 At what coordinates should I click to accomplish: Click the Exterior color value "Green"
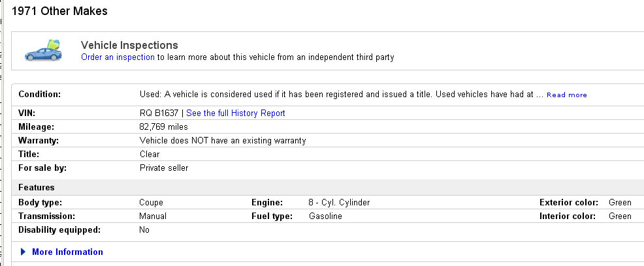tap(620, 203)
